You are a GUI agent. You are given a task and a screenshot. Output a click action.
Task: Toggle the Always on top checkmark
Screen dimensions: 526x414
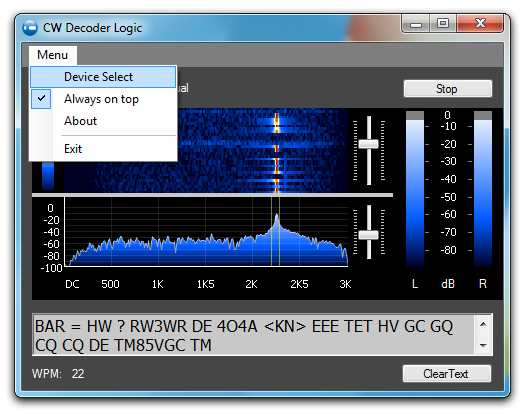[41, 99]
